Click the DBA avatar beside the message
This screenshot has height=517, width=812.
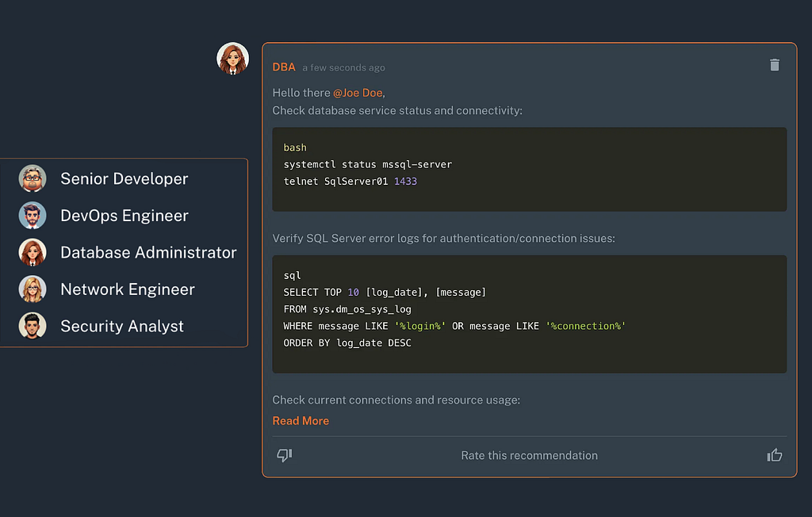(x=232, y=59)
